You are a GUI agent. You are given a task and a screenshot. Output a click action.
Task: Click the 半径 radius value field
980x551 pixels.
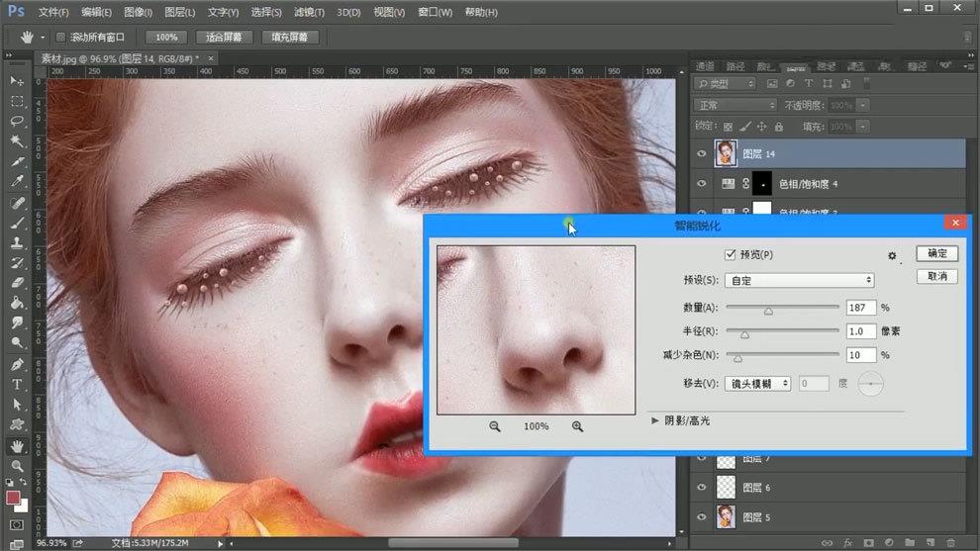click(860, 331)
